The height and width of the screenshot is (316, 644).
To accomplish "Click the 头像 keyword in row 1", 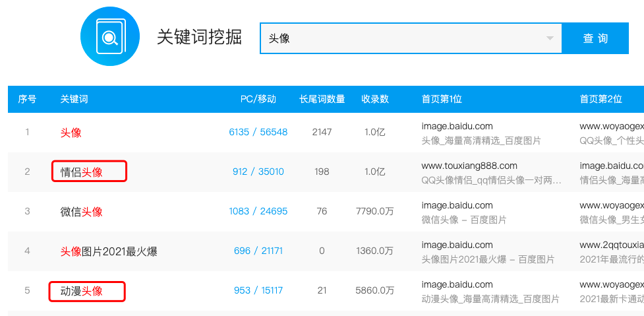I will coord(71,133).
